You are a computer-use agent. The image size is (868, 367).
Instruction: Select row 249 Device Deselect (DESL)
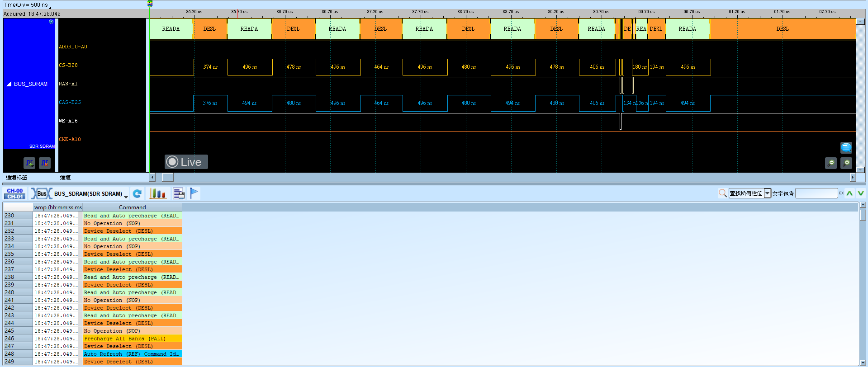pyautogui.click(x=132, y=362)
